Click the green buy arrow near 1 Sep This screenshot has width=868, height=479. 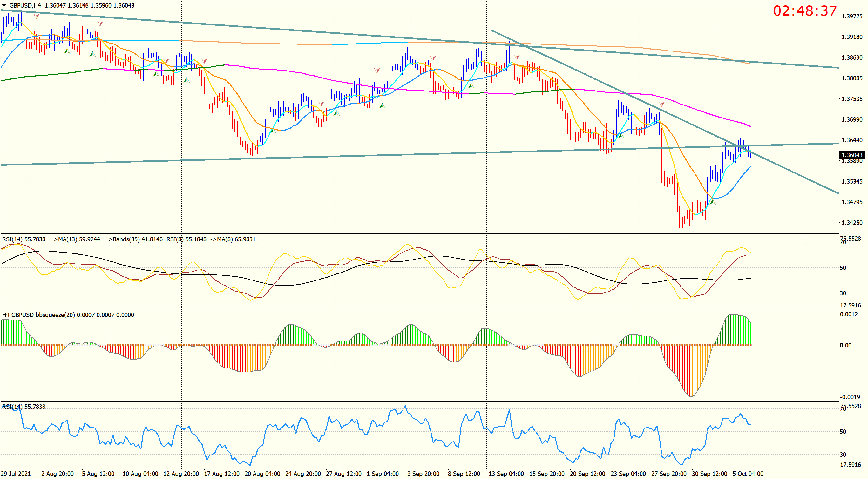click(382, 106)
